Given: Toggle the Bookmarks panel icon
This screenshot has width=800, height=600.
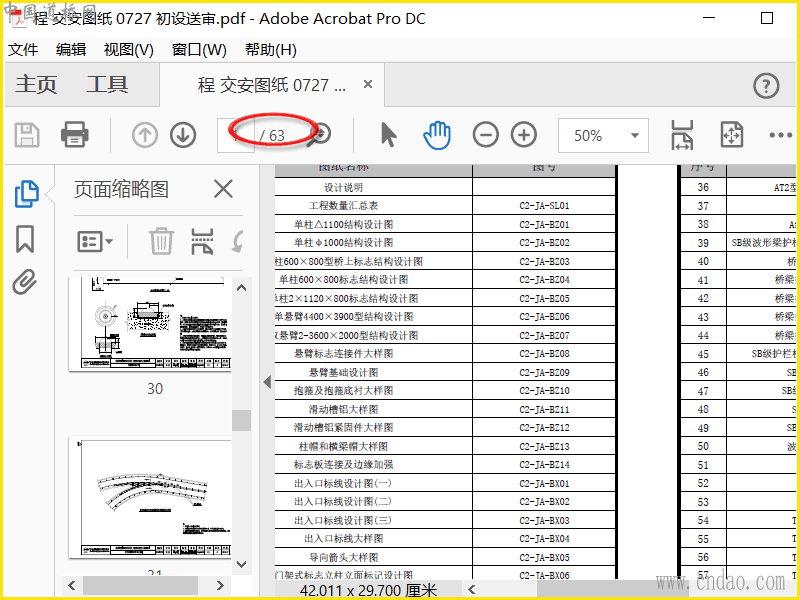Looking at the screenshot, I should click(25, 239).
